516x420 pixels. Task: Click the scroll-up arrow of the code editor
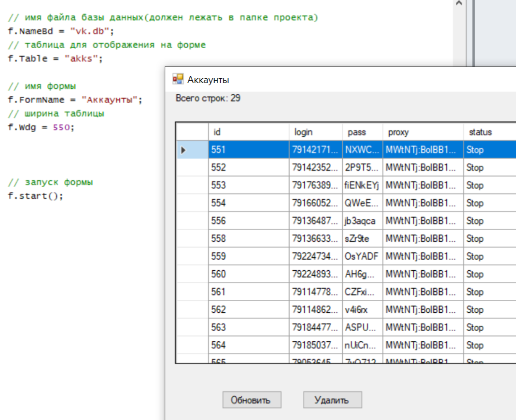(x=459, y=3)
